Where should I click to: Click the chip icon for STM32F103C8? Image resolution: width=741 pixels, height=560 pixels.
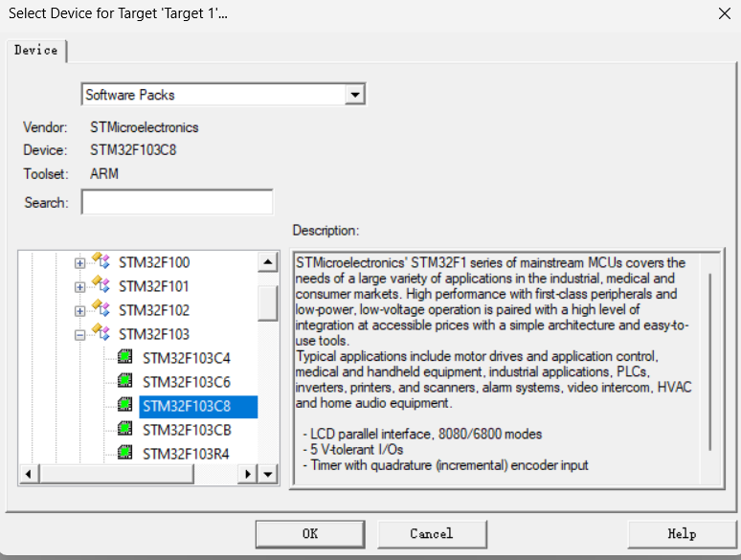coord(124,405)
